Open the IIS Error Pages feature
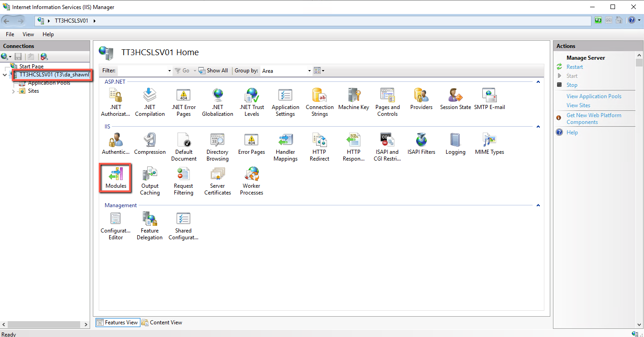Screen dimensions: 644x337 [251, 143]
